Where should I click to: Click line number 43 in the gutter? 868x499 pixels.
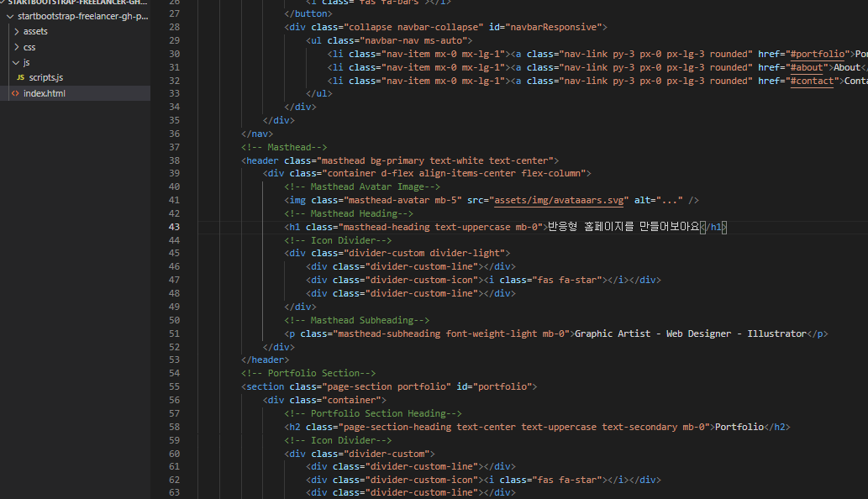(x=175, y=227)
